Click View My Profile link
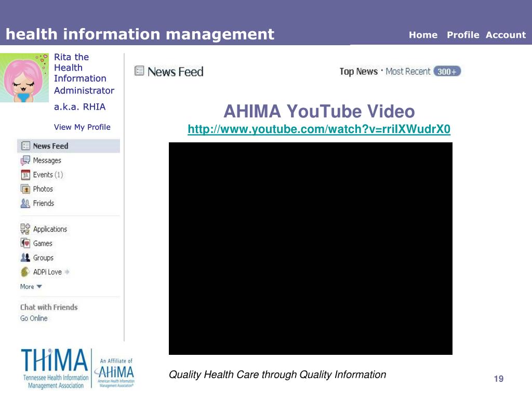This screenshot has width=532, height=399. (82, 127)
